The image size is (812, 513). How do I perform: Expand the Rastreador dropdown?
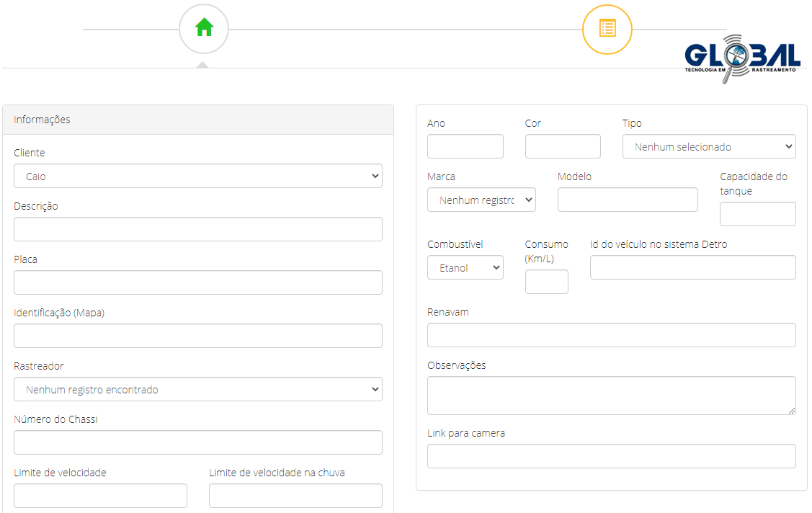[x=197, y=389]
